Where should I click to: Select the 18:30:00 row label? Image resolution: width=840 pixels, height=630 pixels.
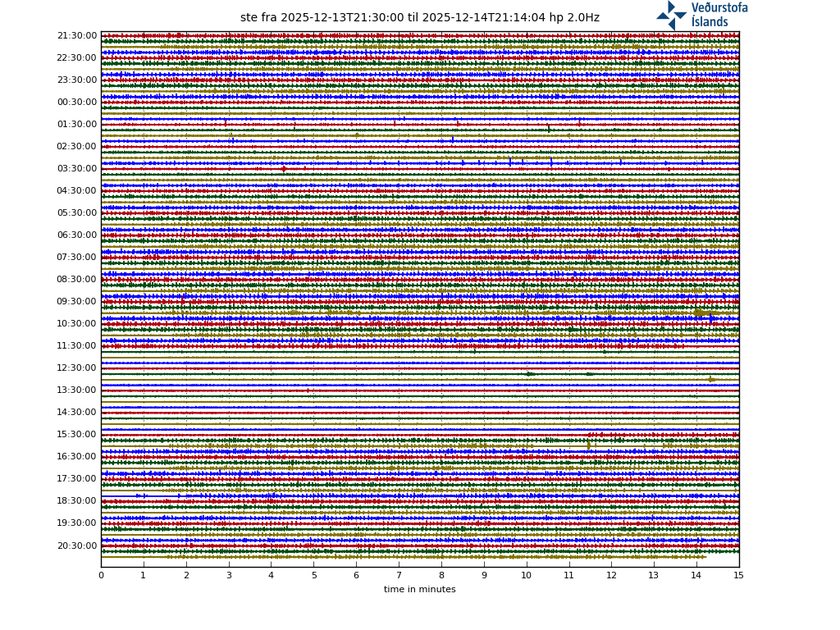coord(77,501)
